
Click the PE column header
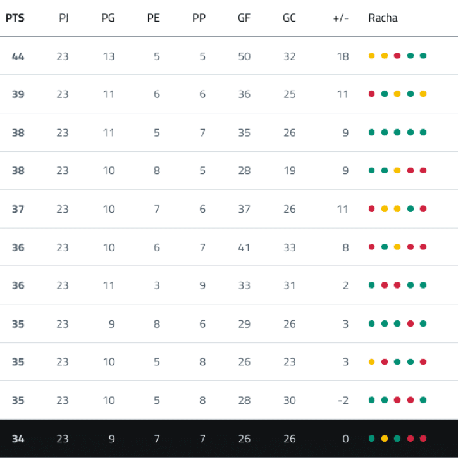154,18
